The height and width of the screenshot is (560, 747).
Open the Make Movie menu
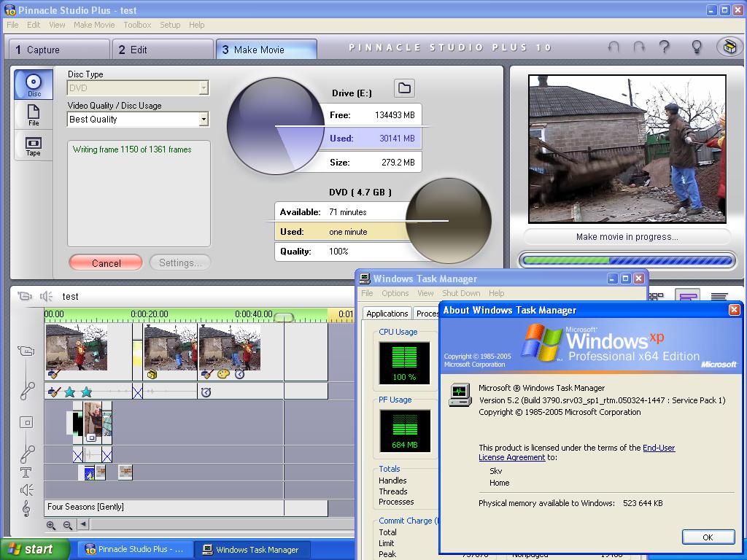pos(94,25)
